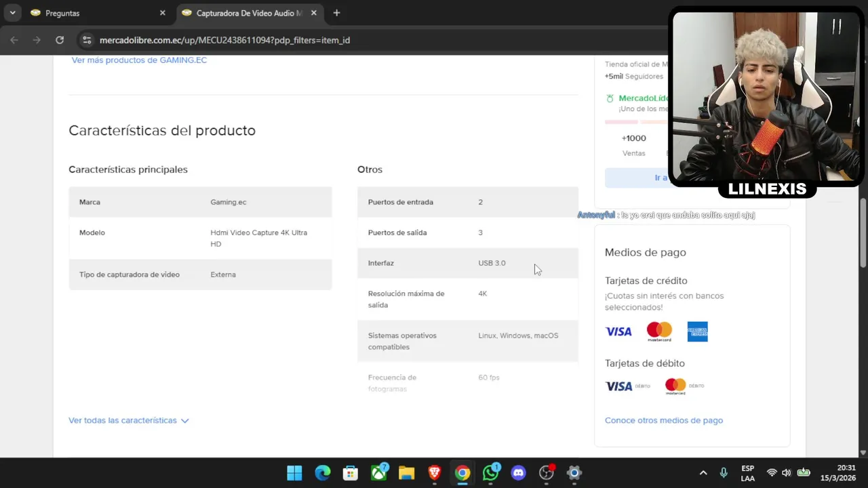The image size is (868, 488).
Task: Click the Visa credit card logo
Action: [x=618, y=331]
